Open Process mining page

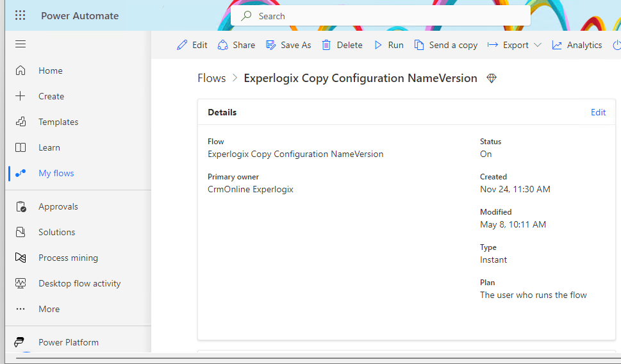pos(68,258)
